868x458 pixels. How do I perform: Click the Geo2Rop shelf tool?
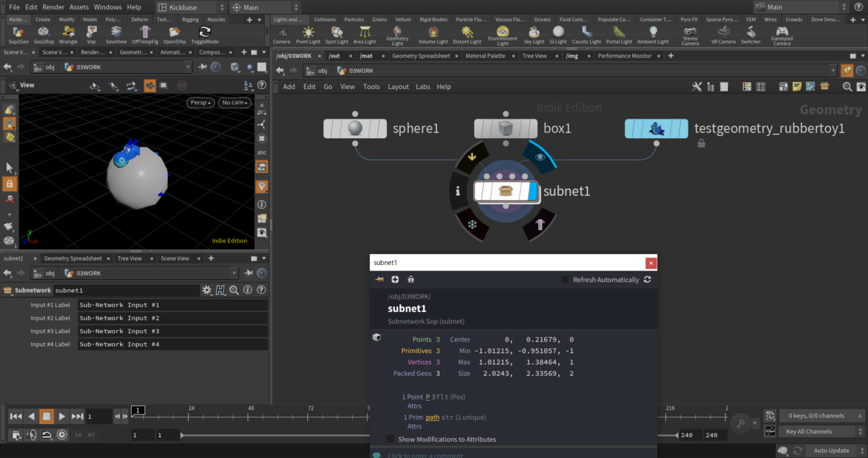click(x=44, y=35)
